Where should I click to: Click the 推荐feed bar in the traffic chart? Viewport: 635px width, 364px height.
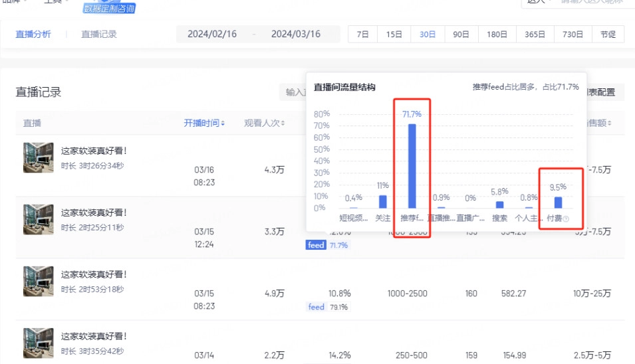click(412, 165)
